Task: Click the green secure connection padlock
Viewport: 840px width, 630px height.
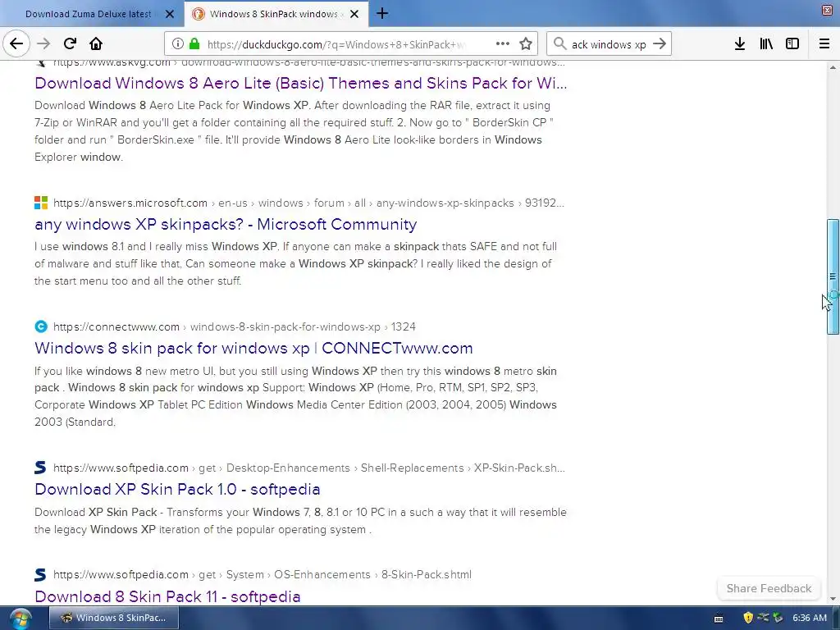Action: (x=194, y=44)
